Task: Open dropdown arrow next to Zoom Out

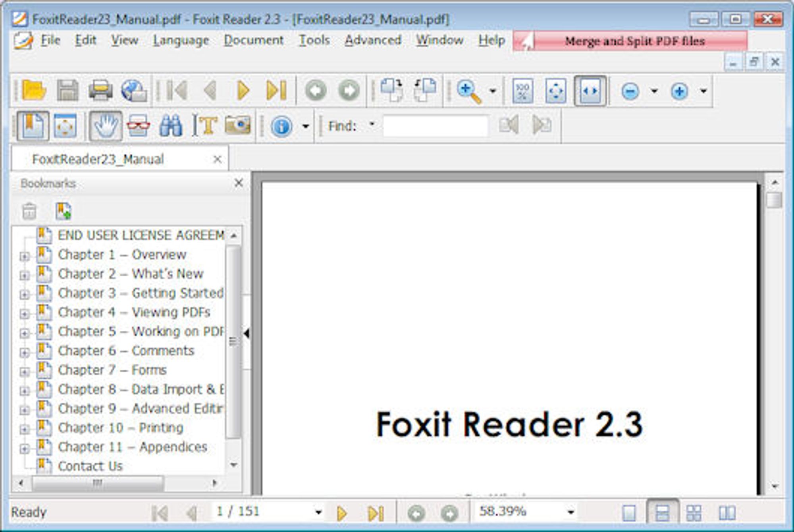Action: click(654, 91)
